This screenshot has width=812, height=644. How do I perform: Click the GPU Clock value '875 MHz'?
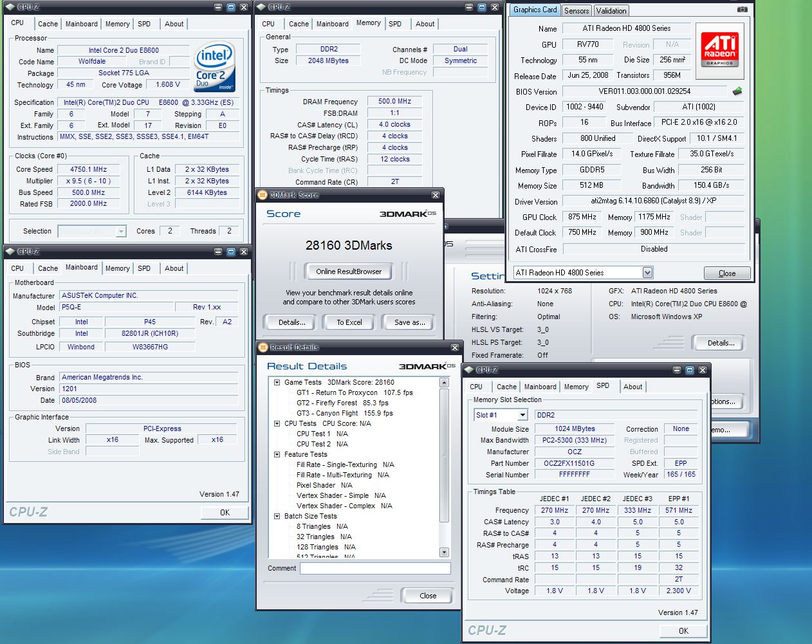(582, 217)
